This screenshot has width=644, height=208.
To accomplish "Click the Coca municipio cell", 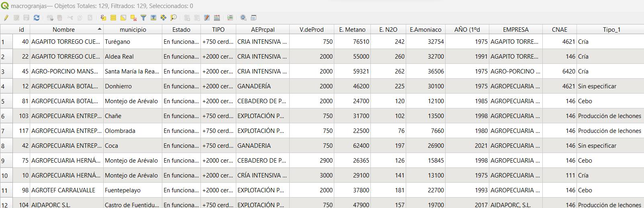I will point(133,146).
